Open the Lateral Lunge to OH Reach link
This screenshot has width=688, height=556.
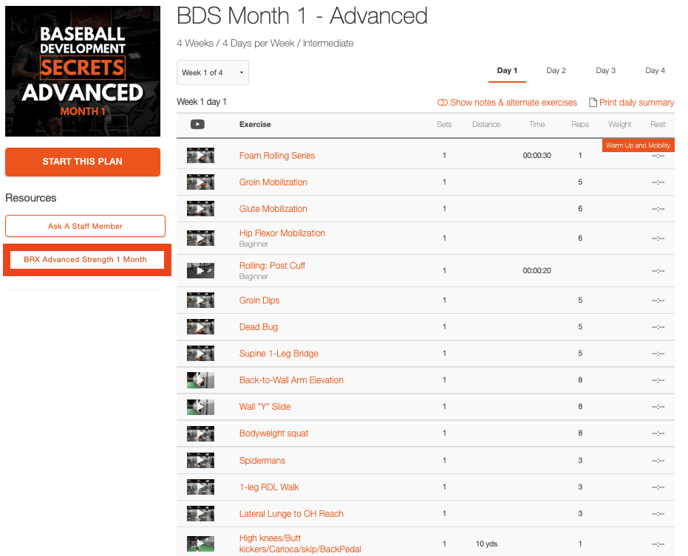tap(291, 514)
